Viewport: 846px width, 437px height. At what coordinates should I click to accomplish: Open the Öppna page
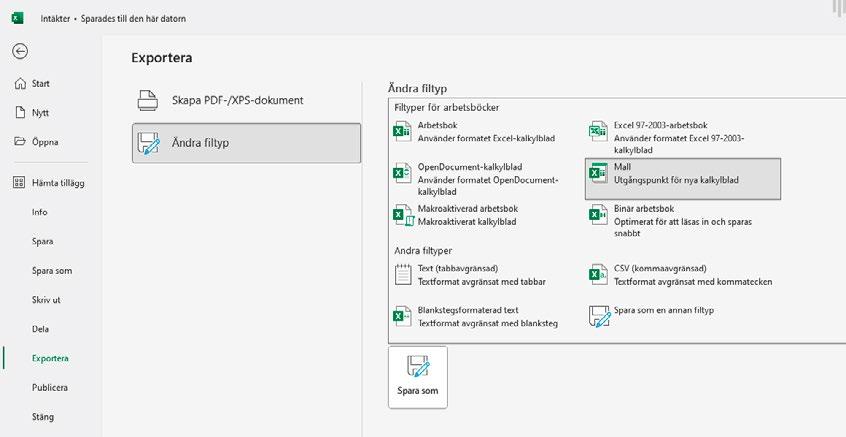(x=45, y=142)
